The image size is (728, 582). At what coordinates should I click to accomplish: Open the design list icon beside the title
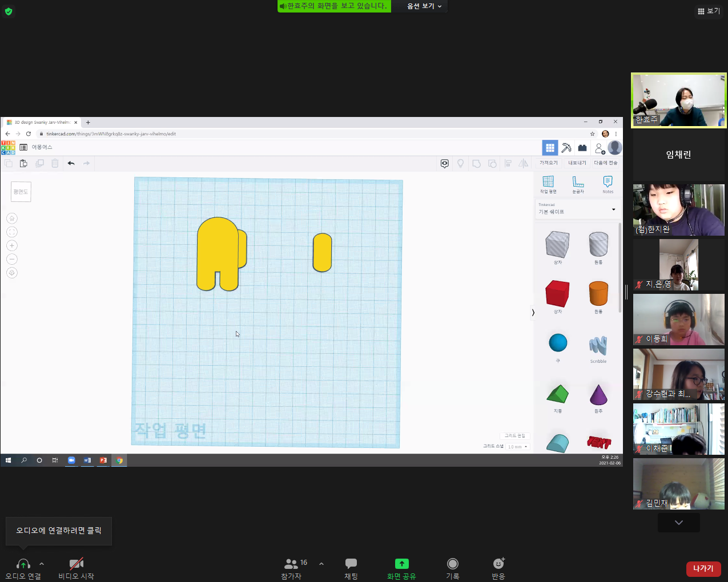[23, 147]
